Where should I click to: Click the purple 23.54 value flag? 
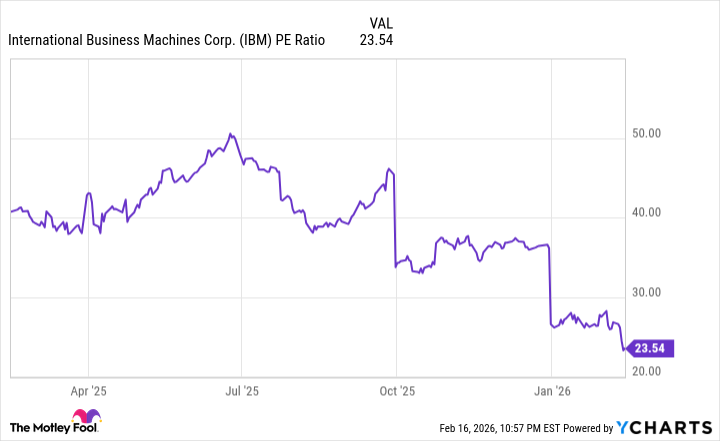[651, 349]
